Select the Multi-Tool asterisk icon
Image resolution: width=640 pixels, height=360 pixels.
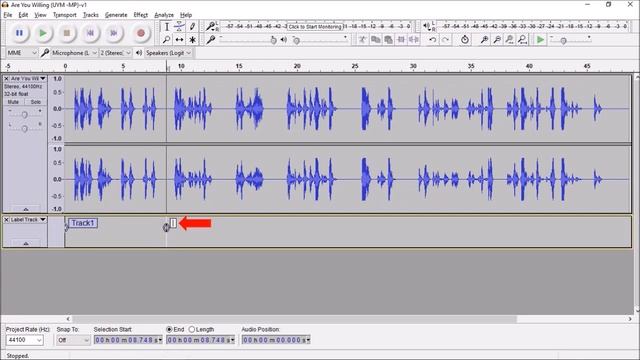coord(192,40)
